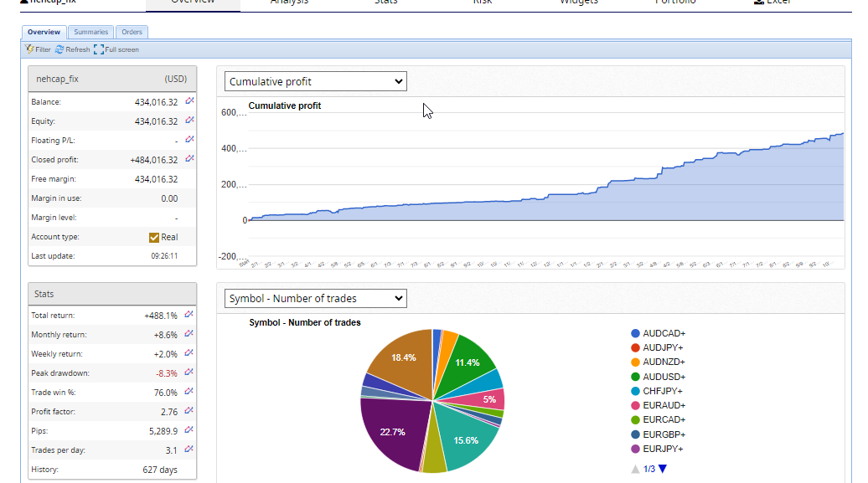Screen dimensions: 868x483
Task: Switch to the Summaries tab
Action: (90, 32)
